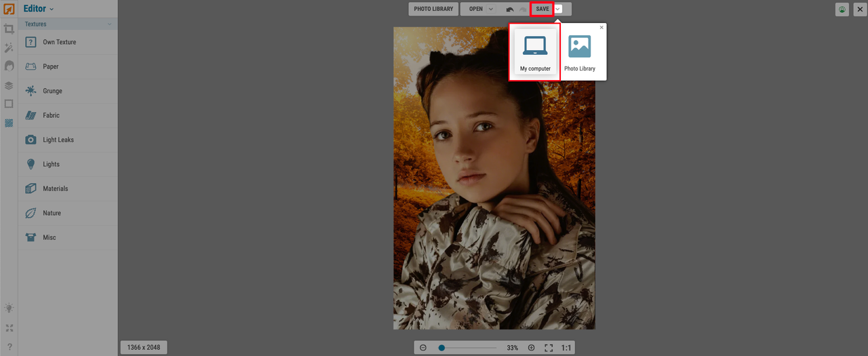Open the Misc textures category

(68, 237)
